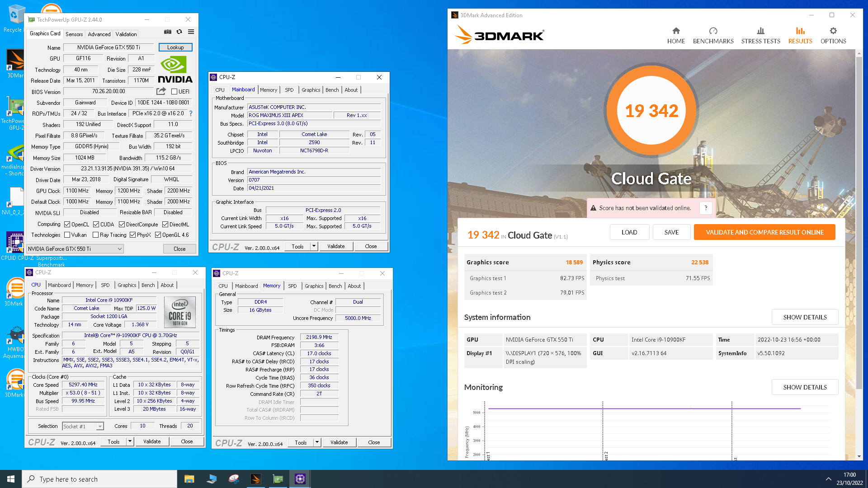Toggle the CUDA checkbox
Image resolution: width=868 pixels, height=488 pixels.
tap(96, 225)
